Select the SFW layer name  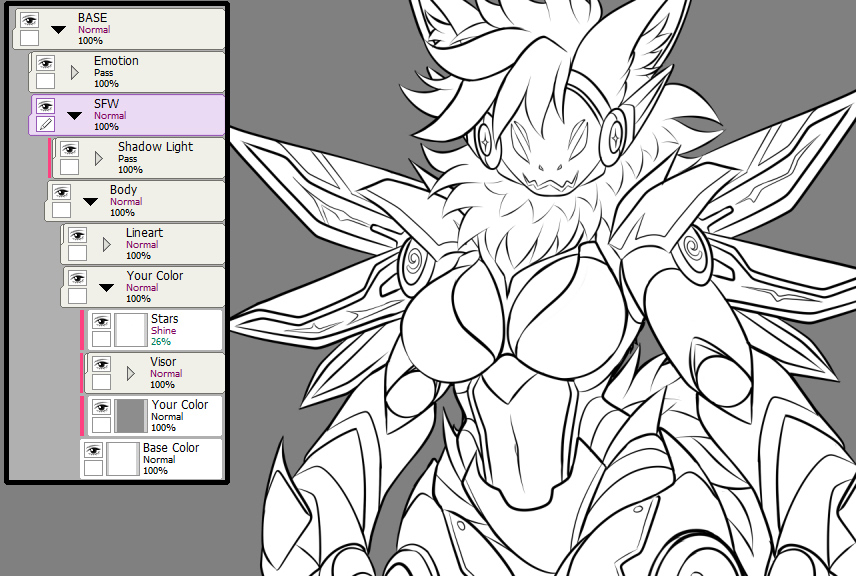[x=106, y=104]
